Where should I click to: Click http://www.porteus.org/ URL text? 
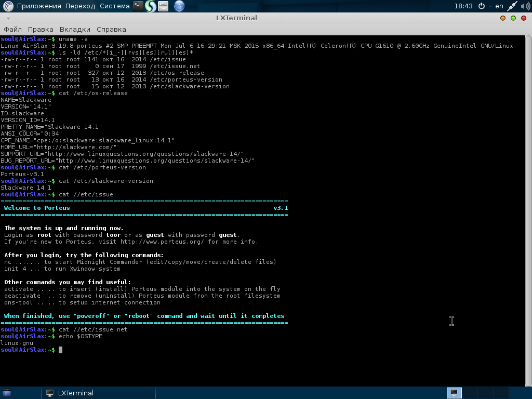click(x=162, y=242)
